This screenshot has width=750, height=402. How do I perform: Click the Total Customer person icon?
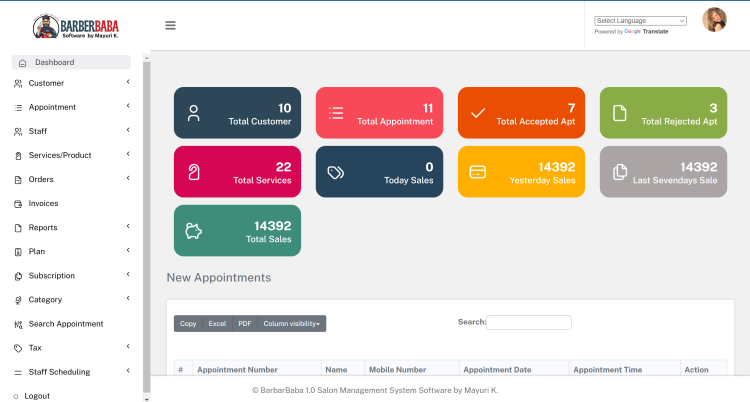pyautogui.click(x=194, y=113)
